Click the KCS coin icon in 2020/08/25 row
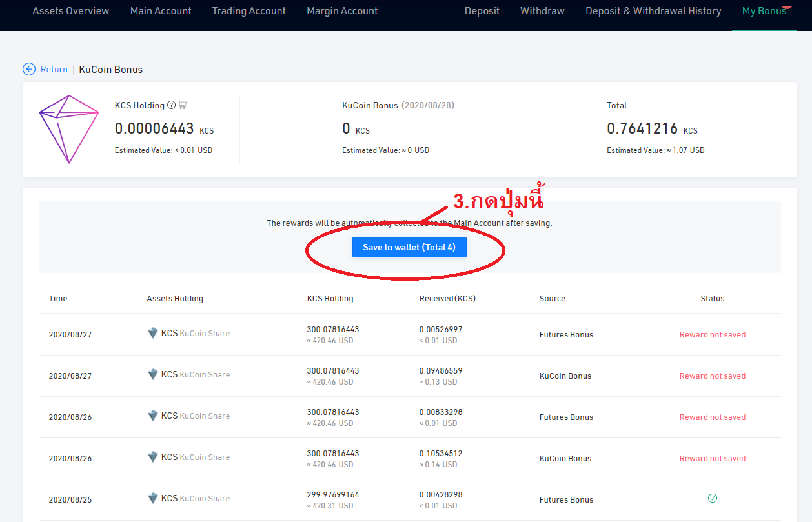This screenshot has height=522, width=812. pyautogui.click(x=153, y=499)
